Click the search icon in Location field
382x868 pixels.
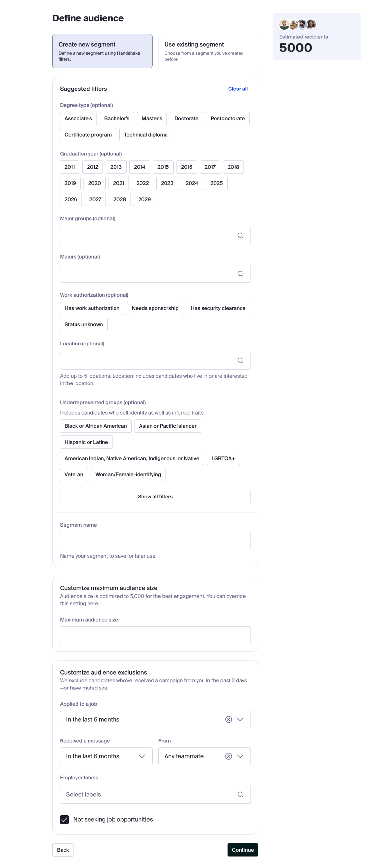pyautogui.click(x=240, y=360)
